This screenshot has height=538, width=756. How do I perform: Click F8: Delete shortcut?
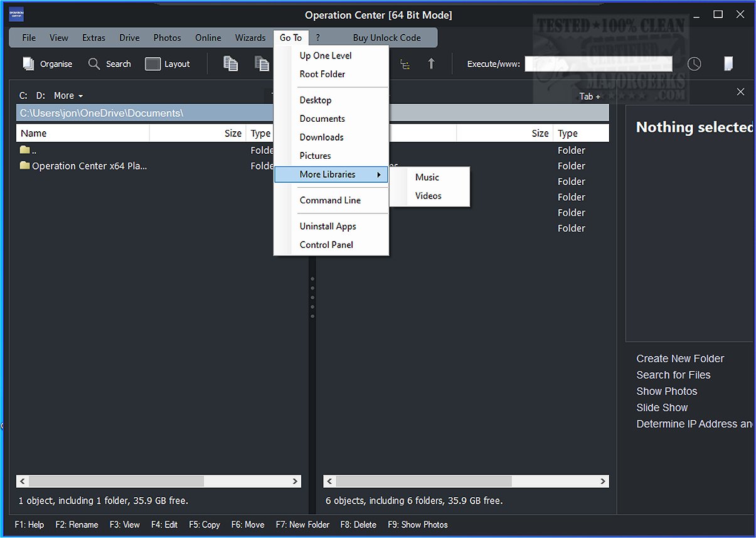pos(358,525)
